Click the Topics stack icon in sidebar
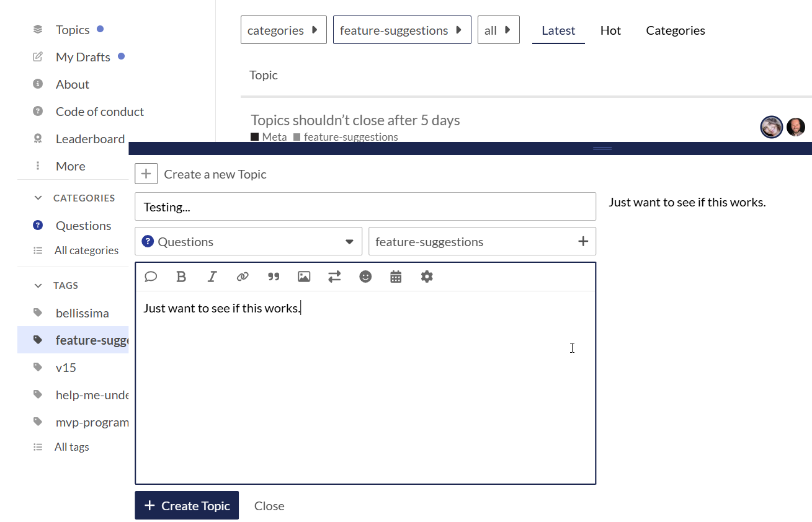This screenshot has height=522, width=812. 38,29
